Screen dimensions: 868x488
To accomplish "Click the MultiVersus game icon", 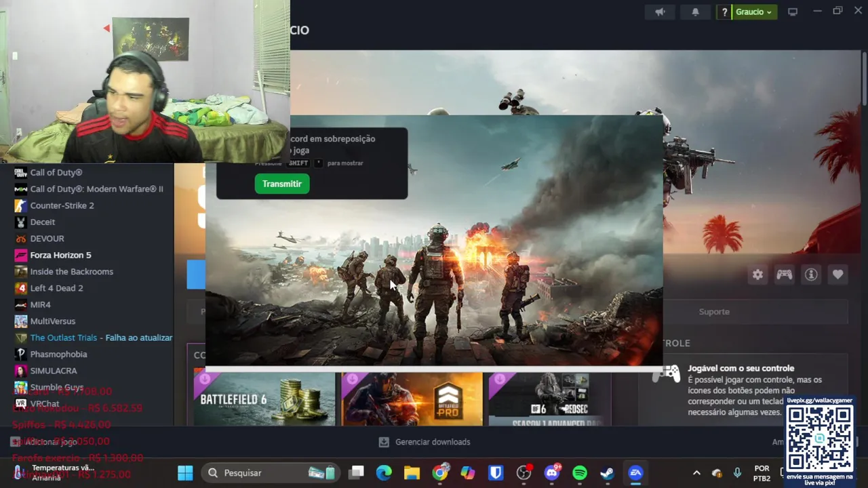I will (x=20, y=321).
